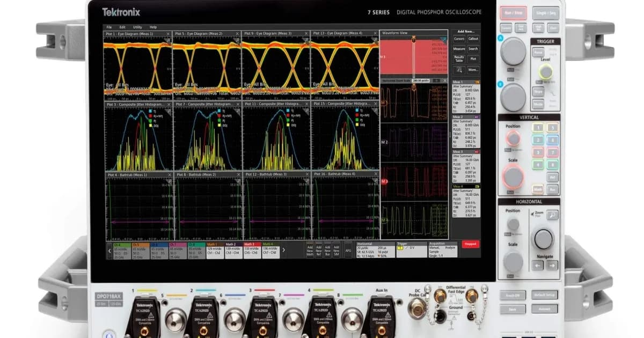The width and height of the screenshot is (644, 338).
Task: Push the Default Setup button
Action: click(545, 295)
